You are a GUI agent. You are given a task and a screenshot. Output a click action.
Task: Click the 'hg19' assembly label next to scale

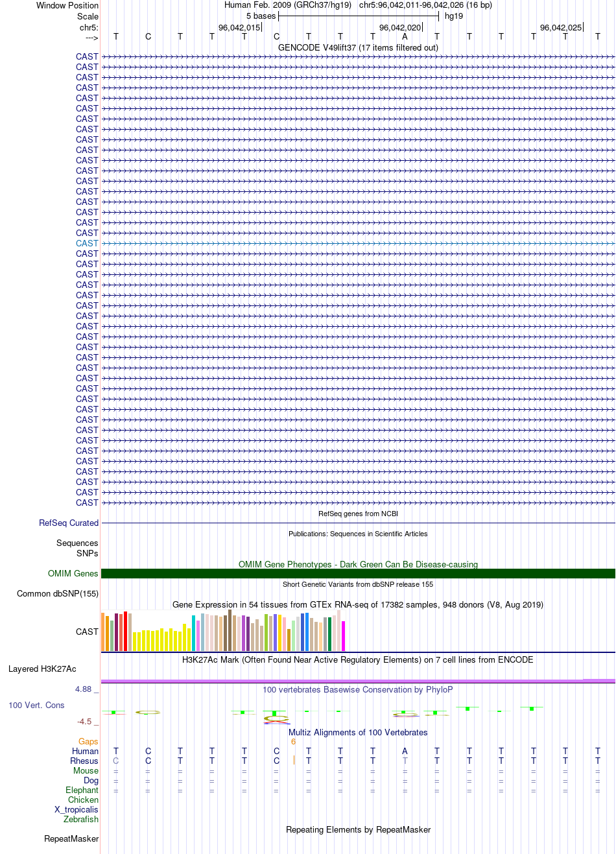point(454,16)
